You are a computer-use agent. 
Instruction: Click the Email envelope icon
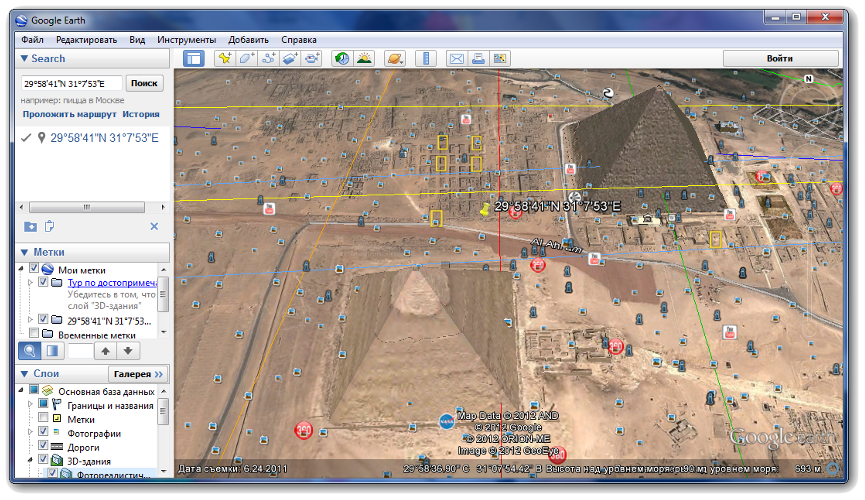point(456,59)
